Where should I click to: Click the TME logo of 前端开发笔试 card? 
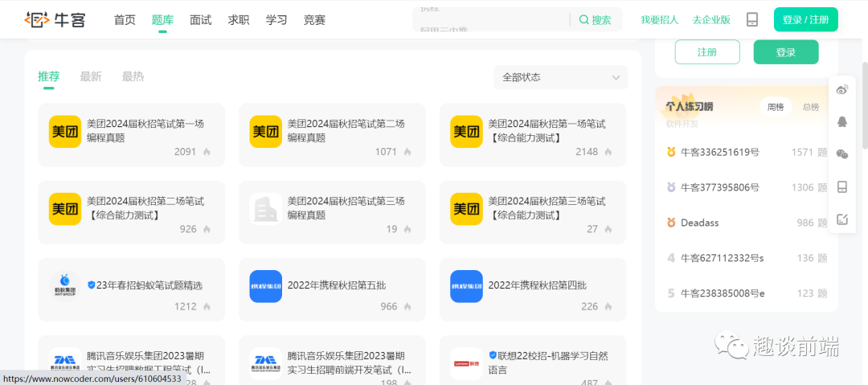266,363
